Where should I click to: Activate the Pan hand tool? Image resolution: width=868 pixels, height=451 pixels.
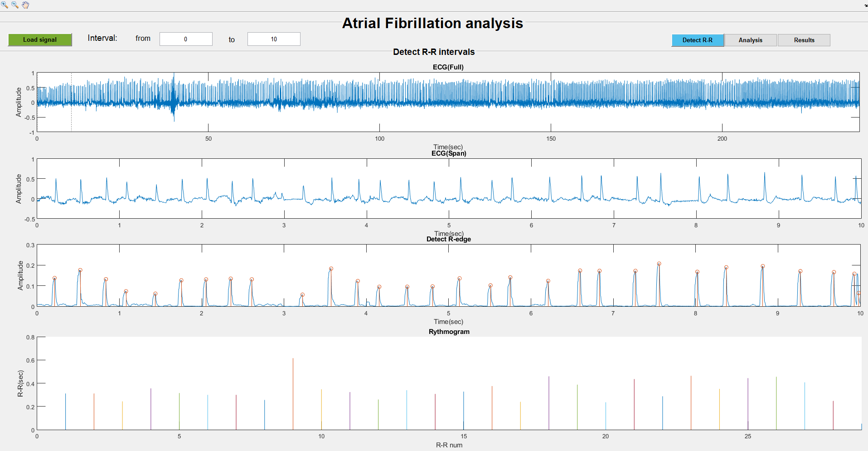(x=25, y=5)
